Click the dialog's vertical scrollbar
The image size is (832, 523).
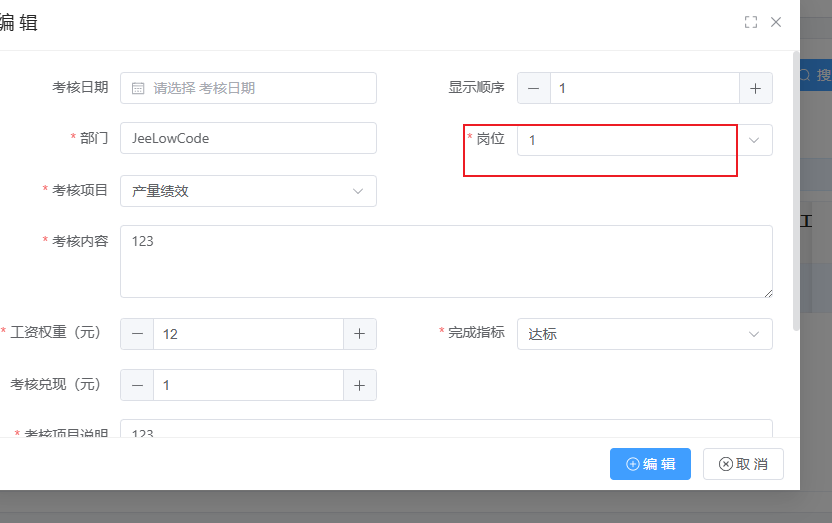[x=796, y=190]
